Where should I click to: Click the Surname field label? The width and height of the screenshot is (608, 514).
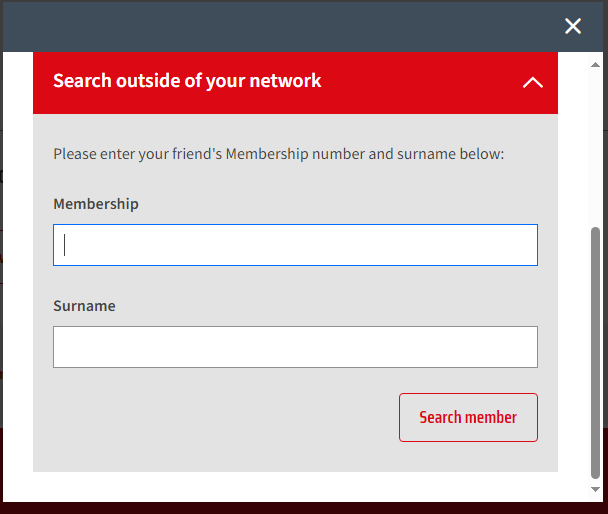pyautogui.click(x=84, y=306)
